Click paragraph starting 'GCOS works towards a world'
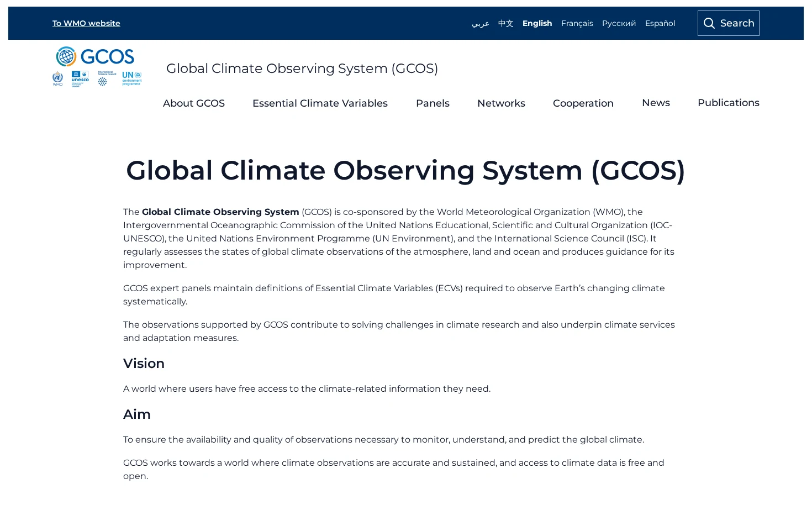The height and width of the screenshot is (510, 812). pos(394,470)
